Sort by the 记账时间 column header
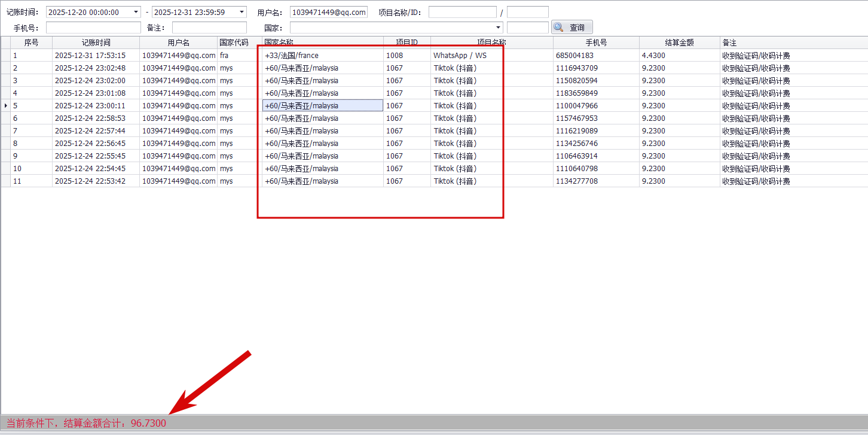This screenshot has height=435, width=868. 96,42
